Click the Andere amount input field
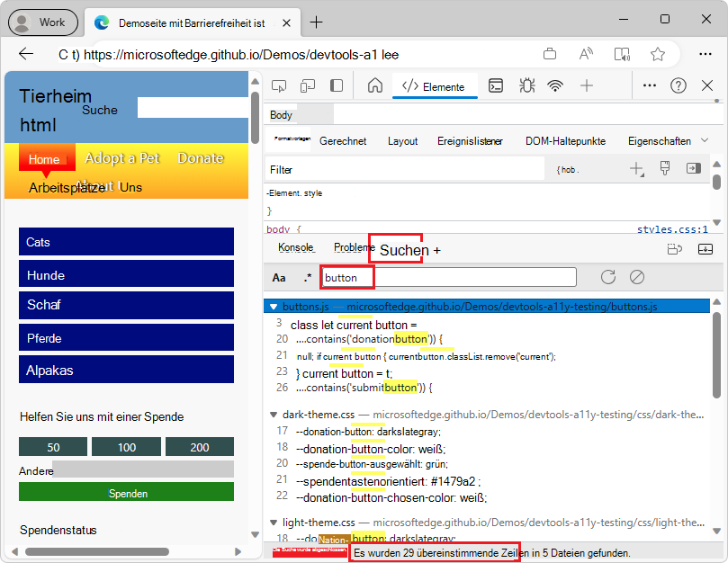 (143, 469)
